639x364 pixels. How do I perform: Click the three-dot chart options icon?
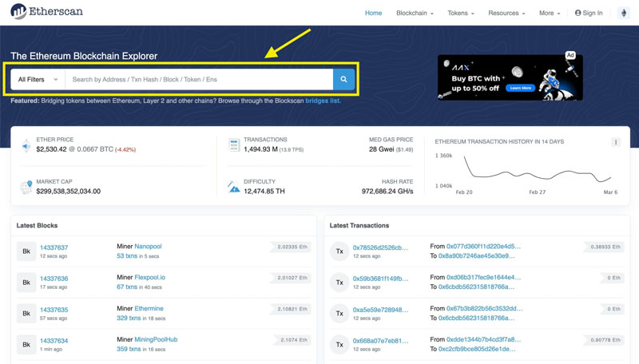click(x=616, y=142)
